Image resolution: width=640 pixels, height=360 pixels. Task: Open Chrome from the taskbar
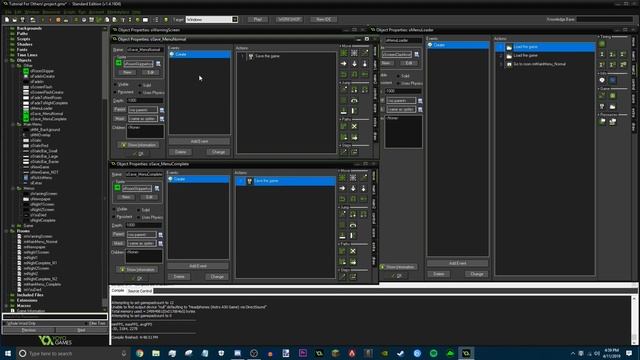(140, 353)
